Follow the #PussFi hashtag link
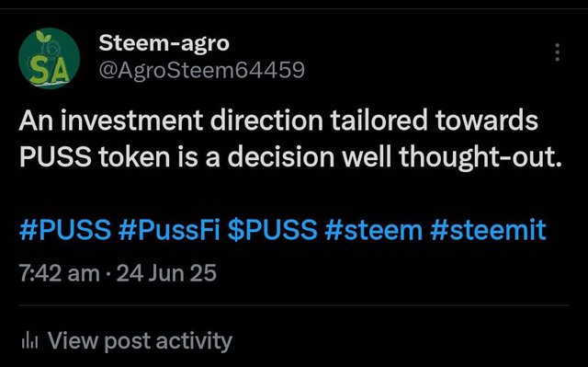 click(x=169, y=230)
